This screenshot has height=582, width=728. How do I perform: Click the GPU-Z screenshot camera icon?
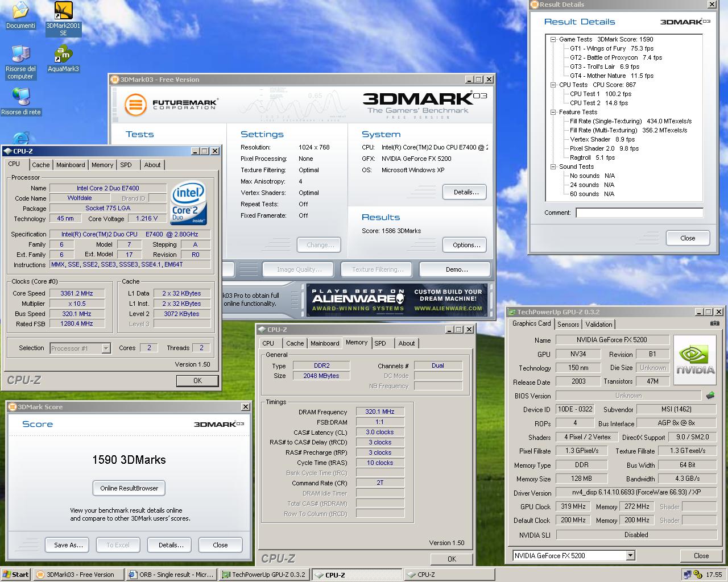coord(714,323)
